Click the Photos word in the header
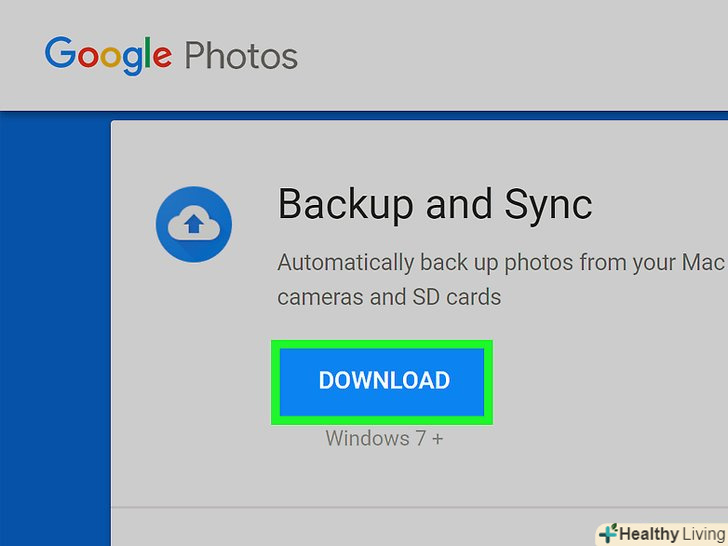 [241, 56]
